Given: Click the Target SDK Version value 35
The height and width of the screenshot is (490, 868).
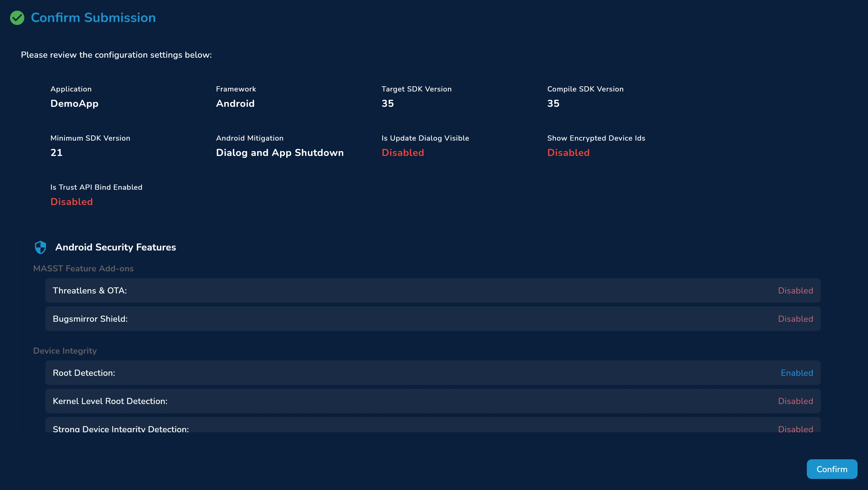Looking at the screenshot, I should coord(387,103).
